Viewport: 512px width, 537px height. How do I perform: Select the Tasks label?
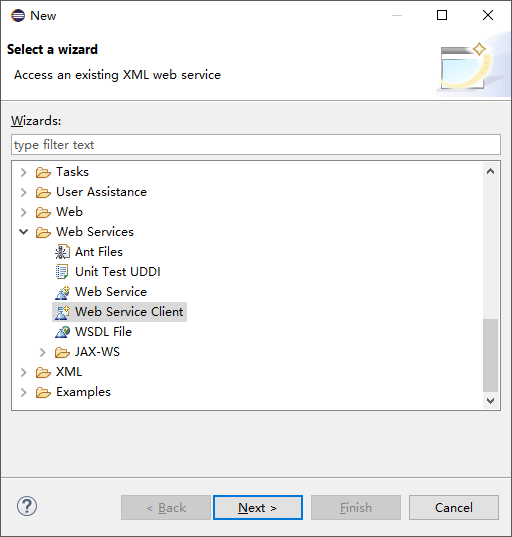72,172
